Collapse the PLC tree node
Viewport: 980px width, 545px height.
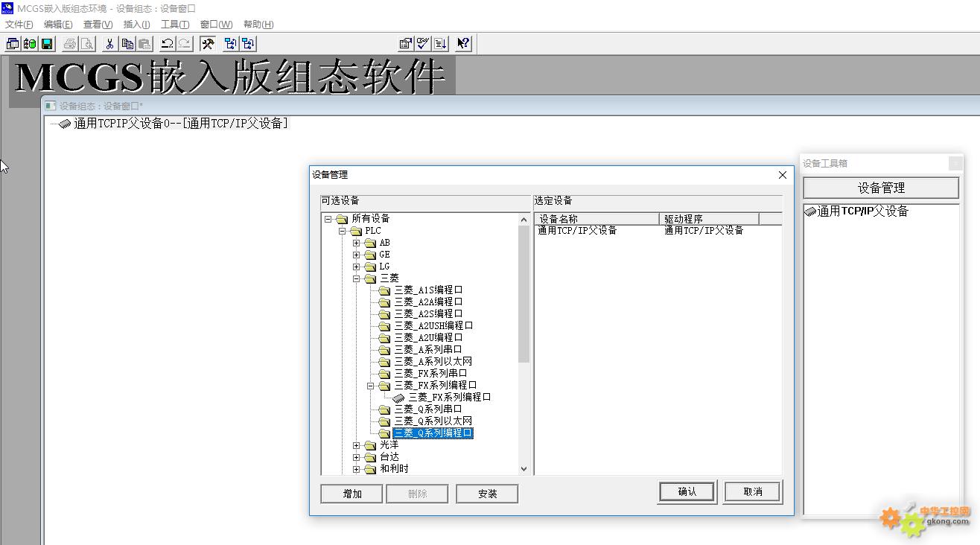click(343, 231)
